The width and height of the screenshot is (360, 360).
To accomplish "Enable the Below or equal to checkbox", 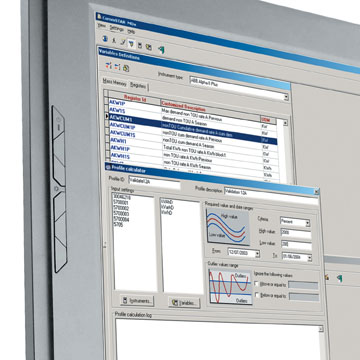I will pos(256,295).
